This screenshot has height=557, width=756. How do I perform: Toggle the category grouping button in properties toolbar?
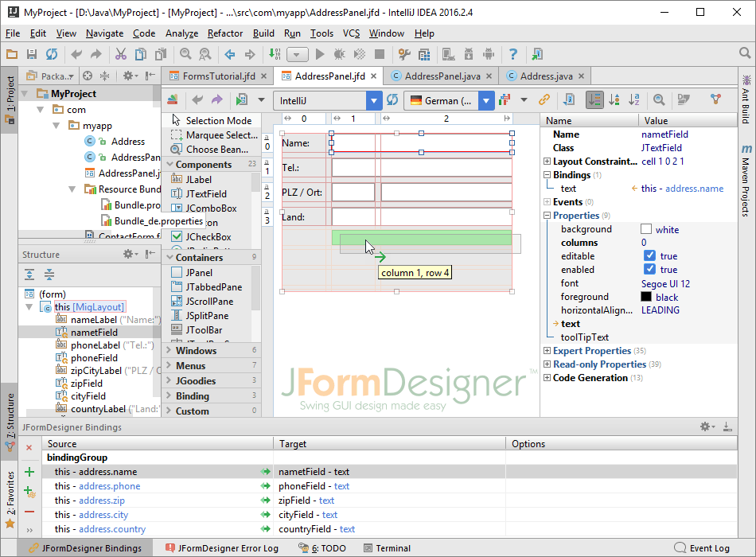(594, 99)
